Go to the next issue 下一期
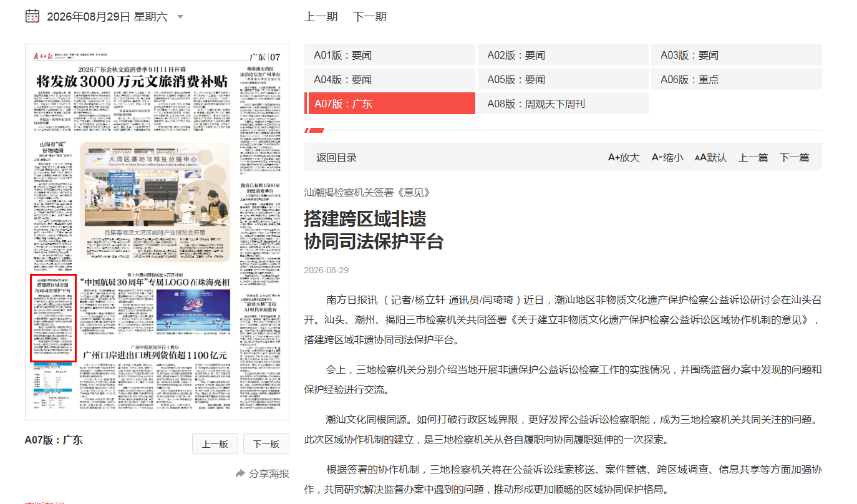 tap(369, 16)
